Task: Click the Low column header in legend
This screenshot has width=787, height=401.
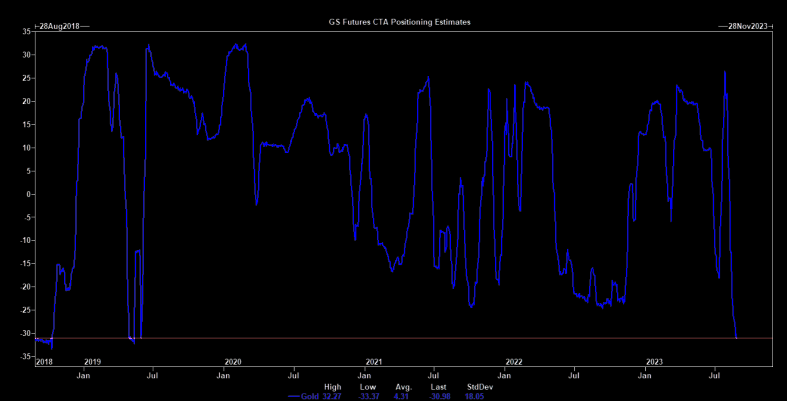Action: pos(367,386)
